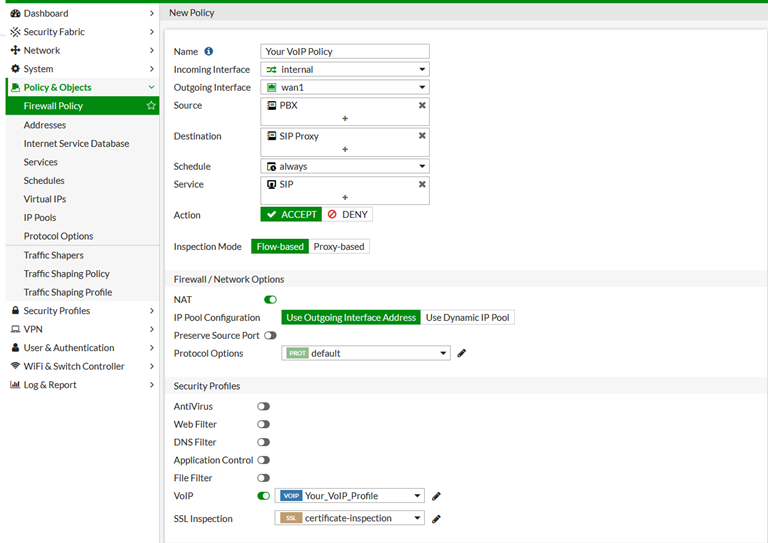
Task: Enable the AntiVirus toggle
Action: pyautogui.click(x=263, y=407)
